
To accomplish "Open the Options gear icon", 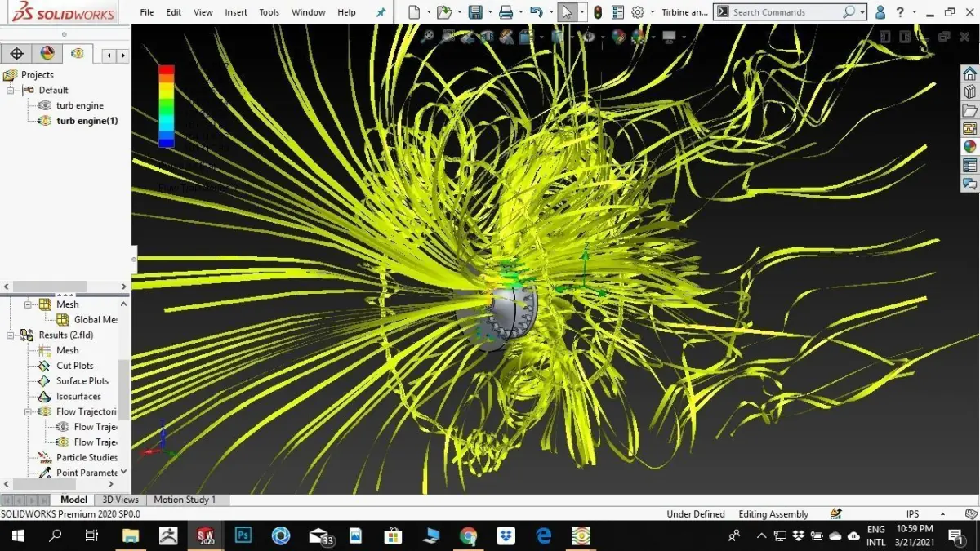I will [638, 12].
